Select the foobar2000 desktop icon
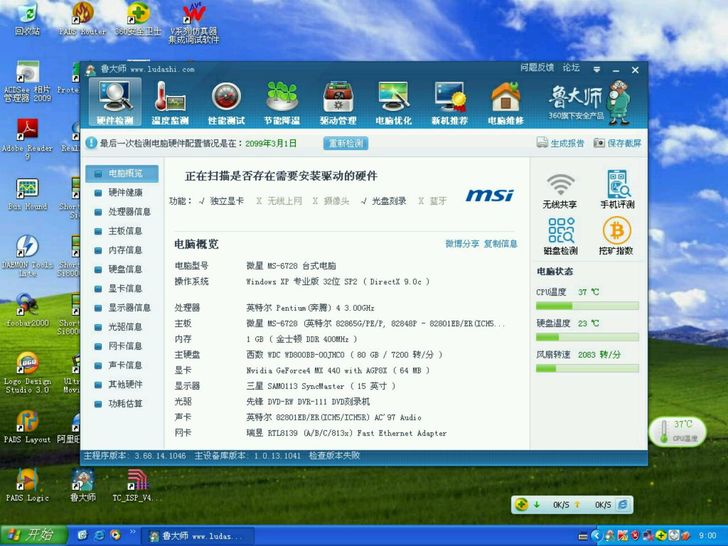This screenshot has height=546, width=728. (x=27, y=310)
